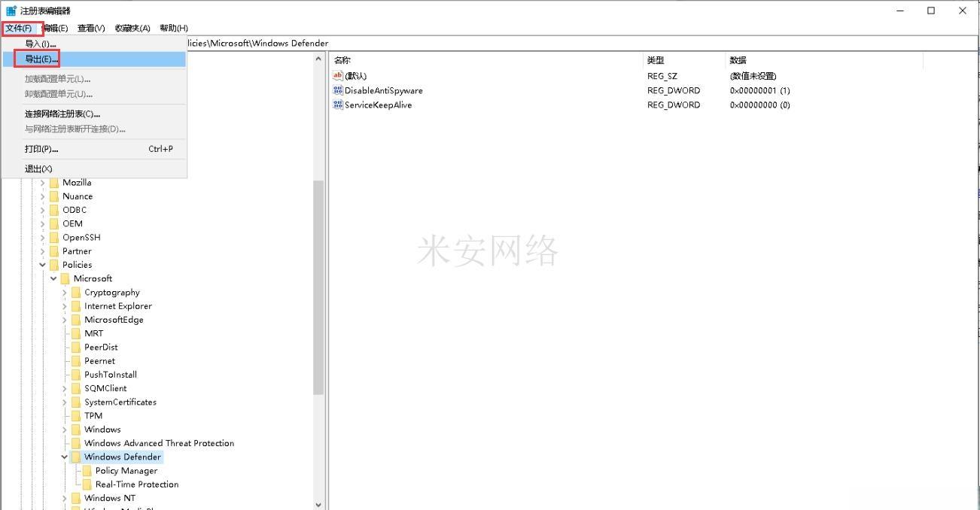
Task: Select the Real-Time Protection folder icon
Action: tap(87, 484)
